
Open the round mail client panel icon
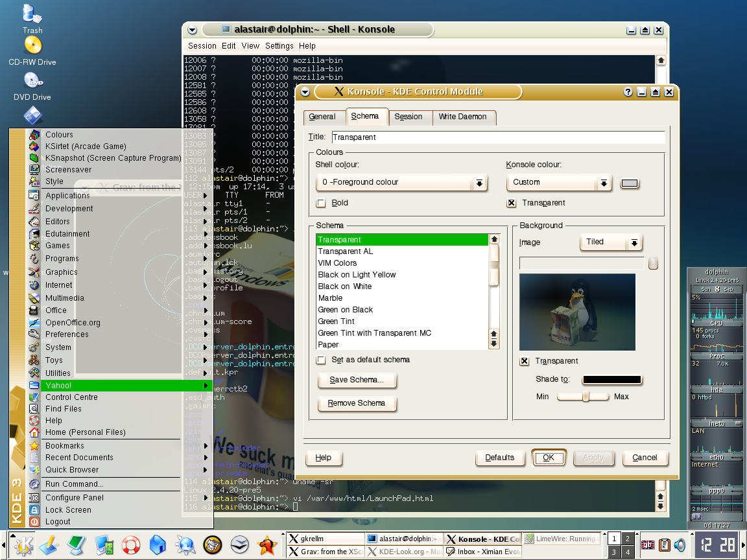(x=213, y=545)
